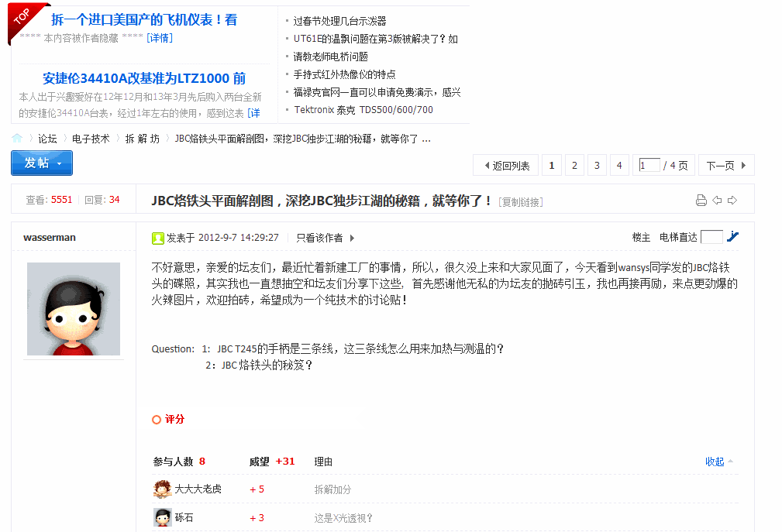Click the 发帖 post button

coord(42,163)
